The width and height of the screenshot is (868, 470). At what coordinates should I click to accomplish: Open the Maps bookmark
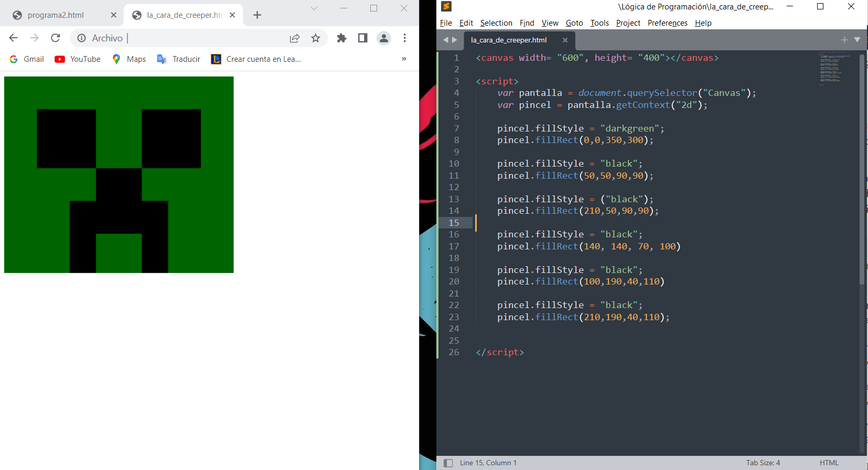(129, 59)
